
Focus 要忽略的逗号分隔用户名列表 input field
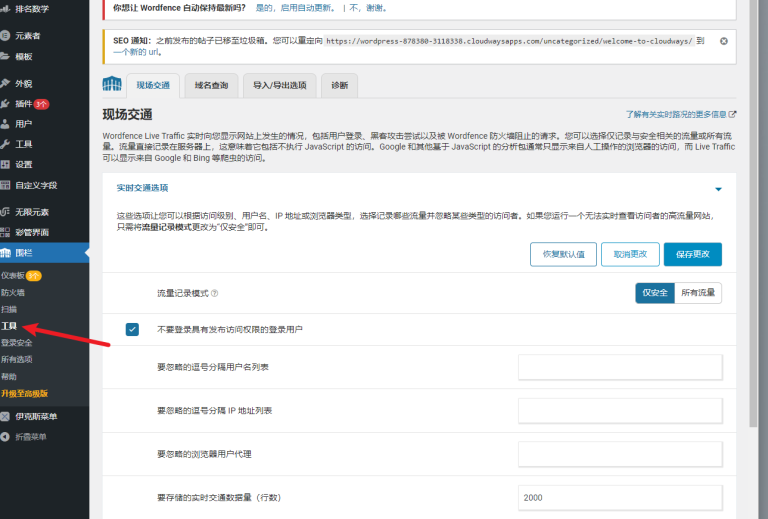click(x=620, y=367)
